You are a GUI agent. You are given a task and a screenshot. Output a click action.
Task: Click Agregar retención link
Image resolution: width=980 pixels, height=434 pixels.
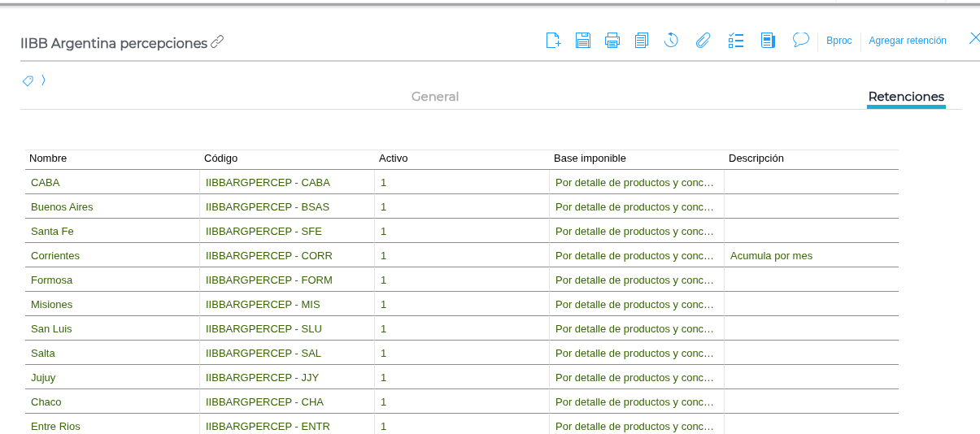pyautogui.click(x=907, y=41)
